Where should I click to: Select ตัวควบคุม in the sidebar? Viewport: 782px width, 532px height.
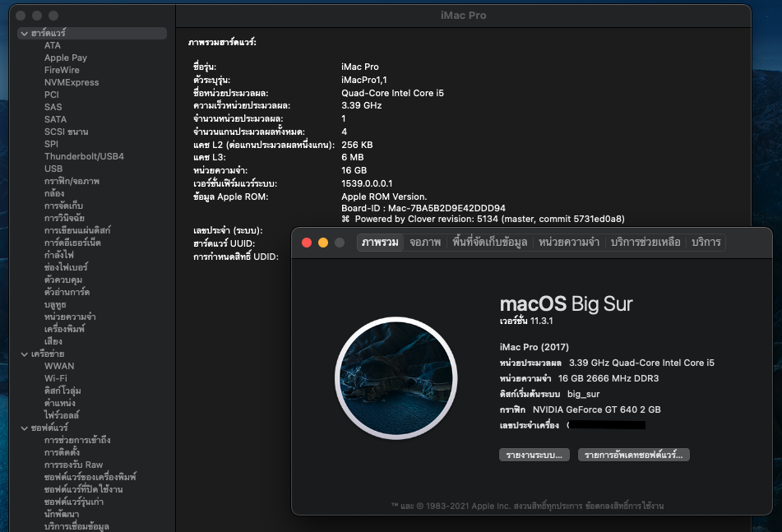tap(62, 280)
